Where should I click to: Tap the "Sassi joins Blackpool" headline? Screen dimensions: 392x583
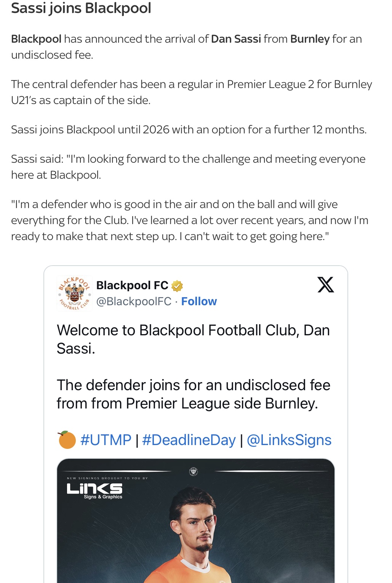[81, 8]
